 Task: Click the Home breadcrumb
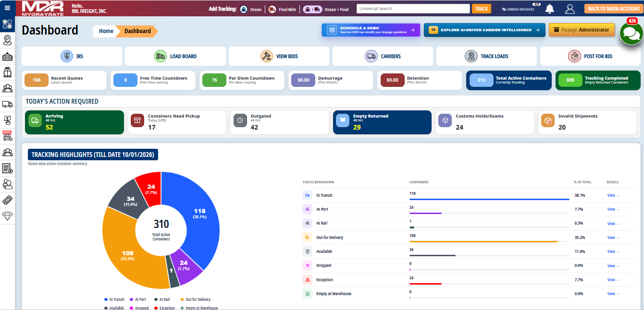point(106,31)
